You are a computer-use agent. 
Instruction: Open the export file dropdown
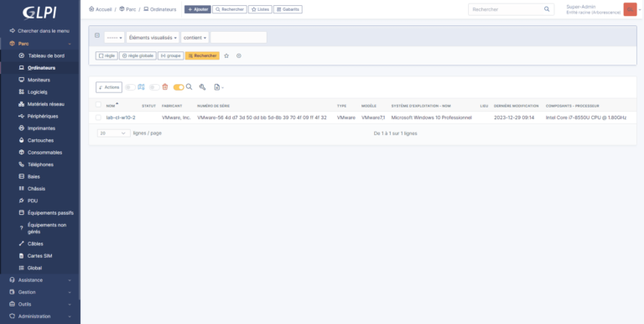(219, 87)
